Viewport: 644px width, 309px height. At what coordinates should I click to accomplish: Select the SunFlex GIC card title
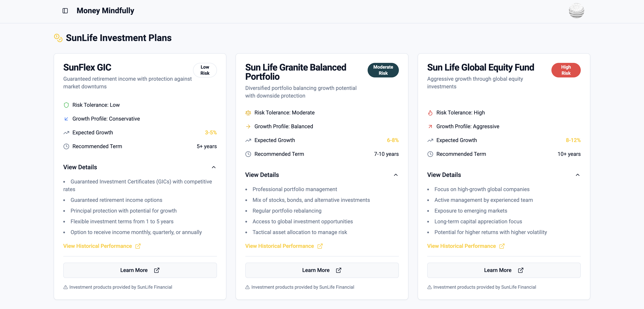[x=87, y=67]
